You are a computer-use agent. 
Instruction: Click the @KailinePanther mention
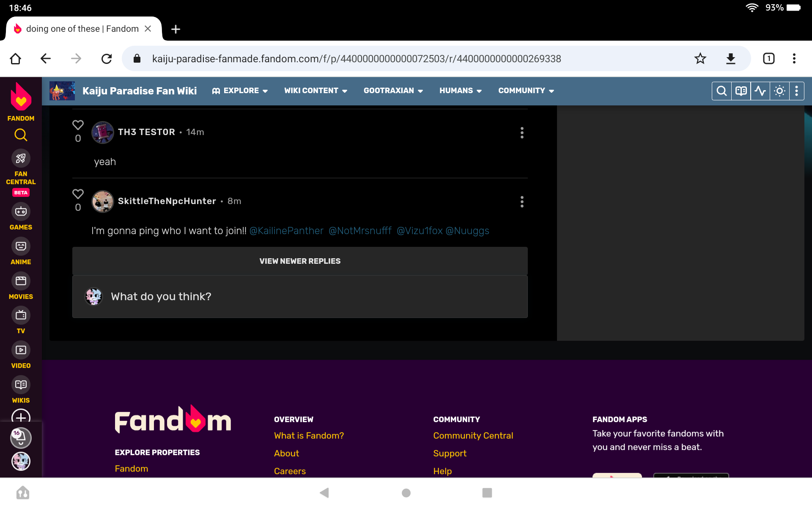286,231
